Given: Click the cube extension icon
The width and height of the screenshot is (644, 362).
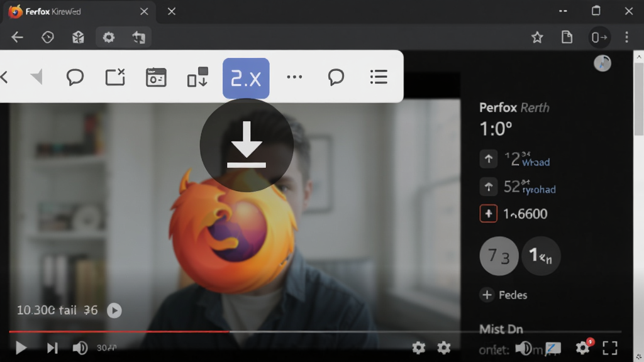Looking at the screenshot, I should (x=78, y=37).
